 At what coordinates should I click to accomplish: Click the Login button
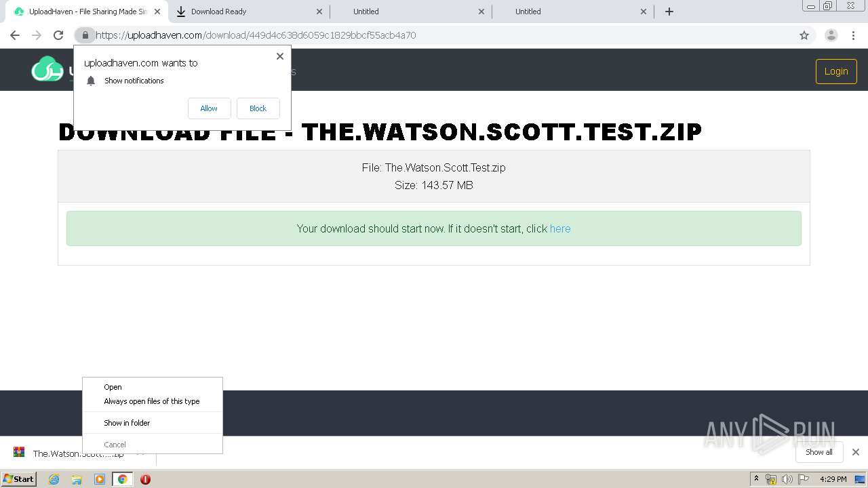point(836,71)
